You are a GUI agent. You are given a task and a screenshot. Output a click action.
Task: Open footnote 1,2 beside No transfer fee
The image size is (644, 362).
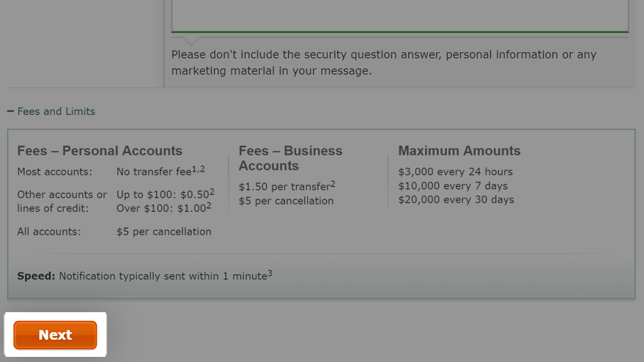[x=199, y=169]
